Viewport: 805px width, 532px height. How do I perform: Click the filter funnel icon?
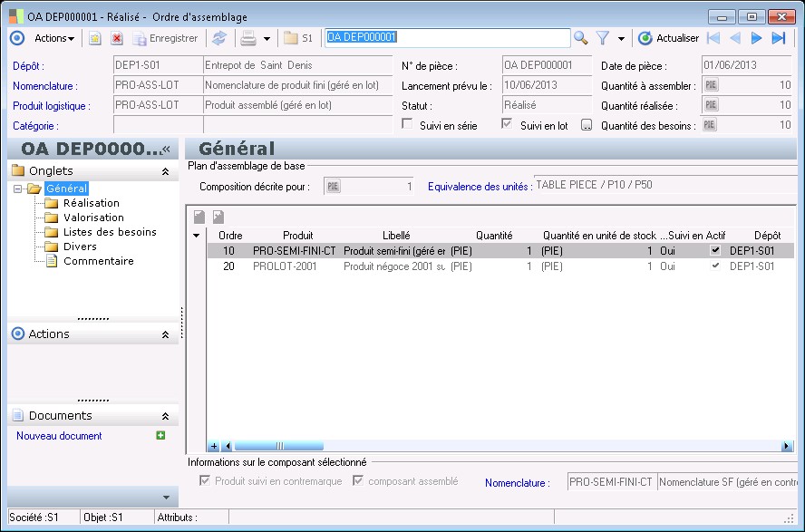tap(603, 38)
